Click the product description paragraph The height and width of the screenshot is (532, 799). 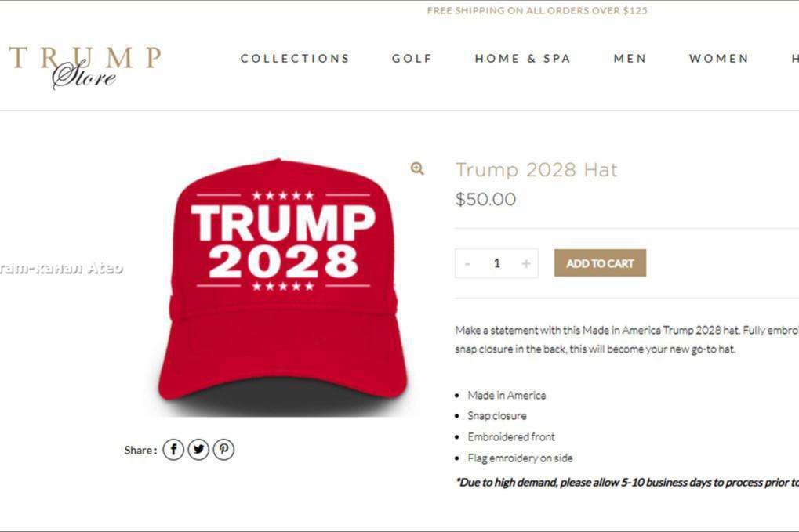[626, 339]
